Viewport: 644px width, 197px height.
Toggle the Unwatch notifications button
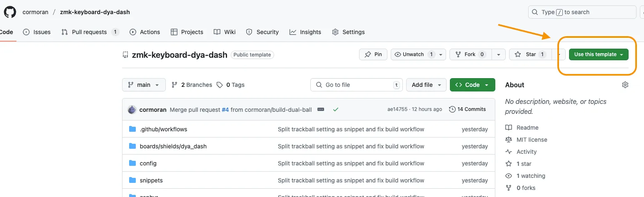[414, 54]
